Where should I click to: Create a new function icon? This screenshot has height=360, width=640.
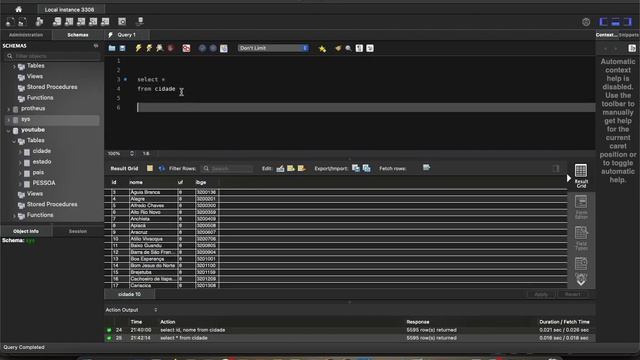point(105,22)
